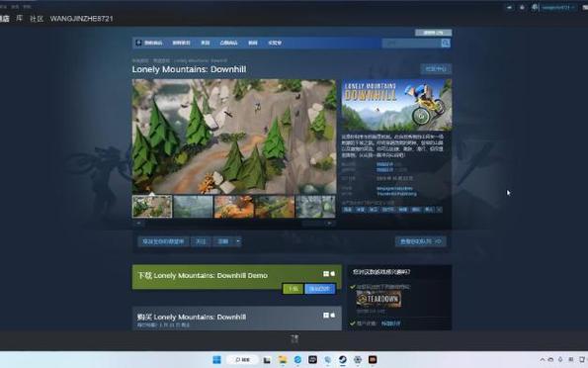Open the WANGJINZHE8721 profile tab
Viewport: 588px width, 368px height.
pyautogui.click(x=81, y=19)
